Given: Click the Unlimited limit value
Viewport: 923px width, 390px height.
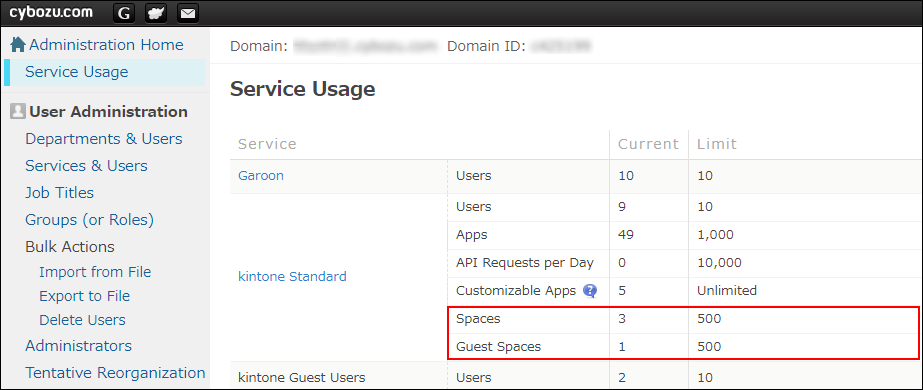Looking at the screenshot, I should (x=726, y=291).
